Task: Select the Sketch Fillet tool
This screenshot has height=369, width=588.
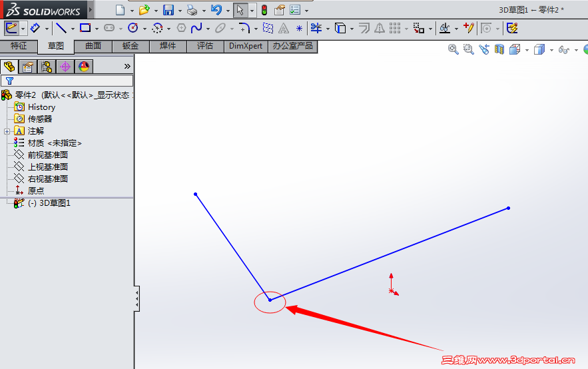Action: pos(244,28)
